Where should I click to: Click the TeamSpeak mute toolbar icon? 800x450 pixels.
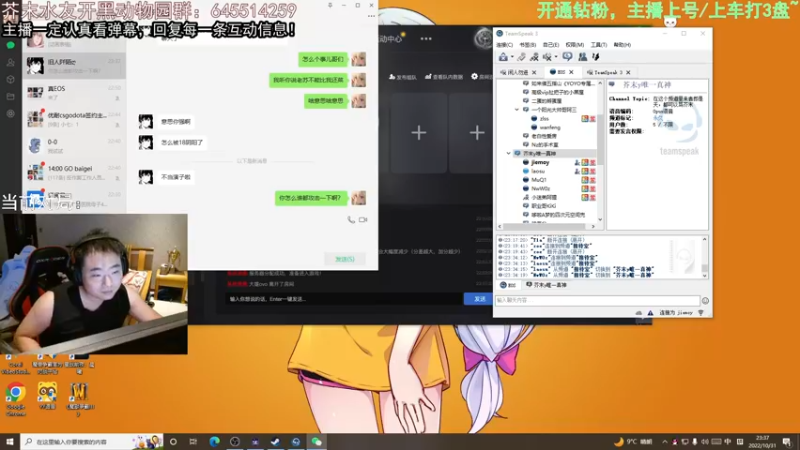tap(547, 57)
